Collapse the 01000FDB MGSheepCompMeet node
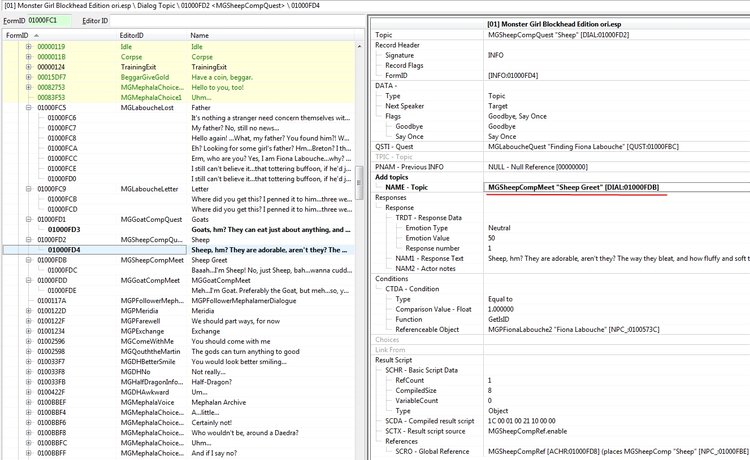The width and height of the screenshot is (750, 460). click(28, 260)
